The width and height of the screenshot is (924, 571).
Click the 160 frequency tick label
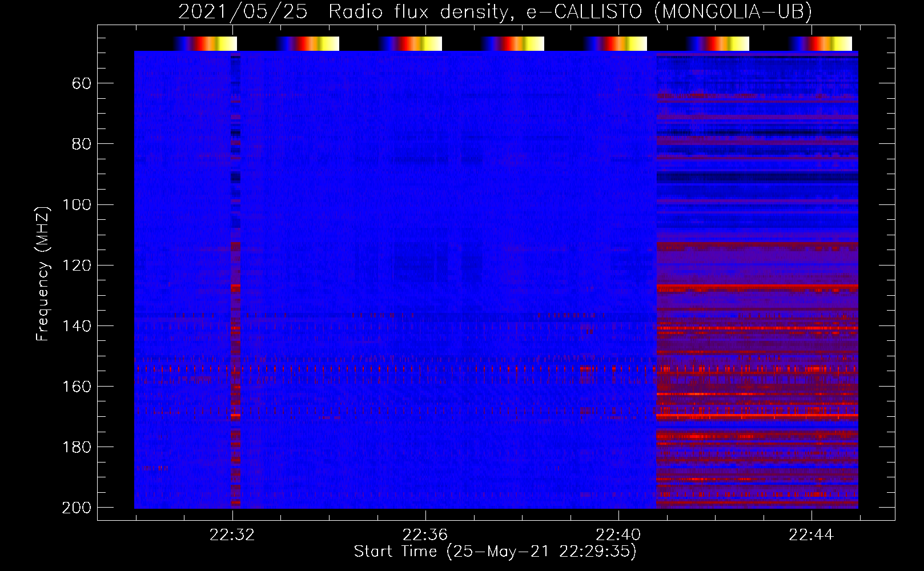(77, 387)
